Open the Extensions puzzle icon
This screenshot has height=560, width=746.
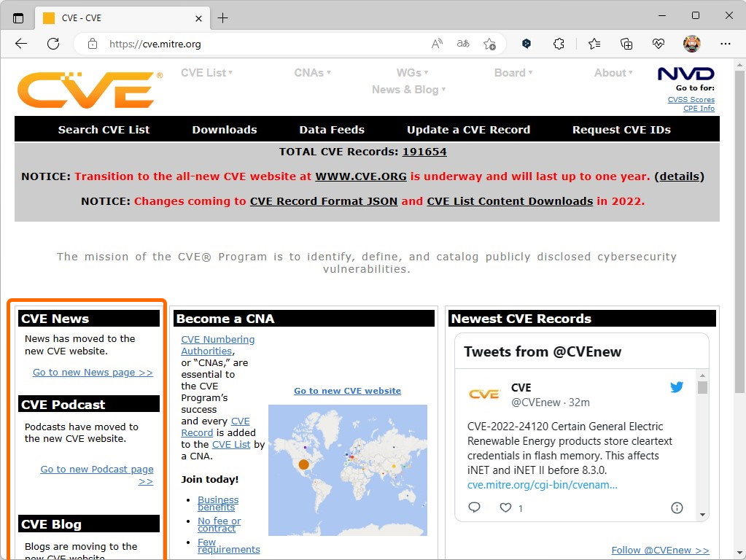(x=559, y=44)
